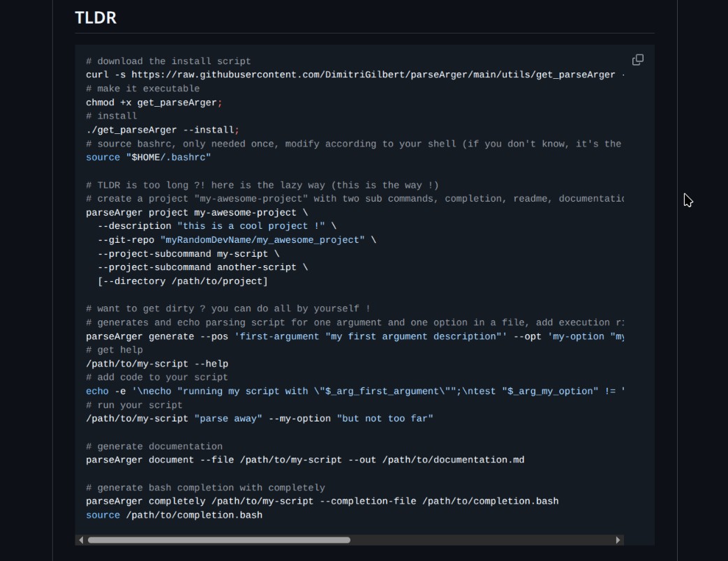Click the left arrow of horizontal scrollbar
Image resolution: width=728 pixels, height=561 pixels.
point(81,540)
